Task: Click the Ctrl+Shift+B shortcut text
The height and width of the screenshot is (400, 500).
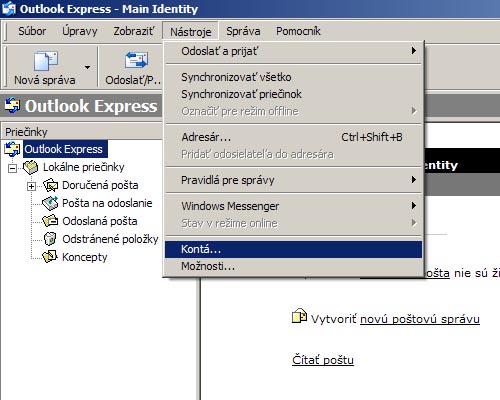Action: (x=372, y=137)
